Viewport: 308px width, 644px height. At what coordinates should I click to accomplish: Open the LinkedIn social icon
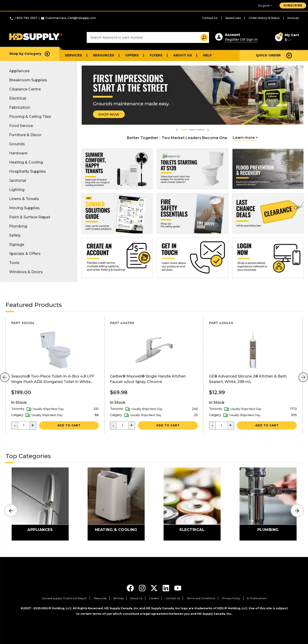[166, 588]
